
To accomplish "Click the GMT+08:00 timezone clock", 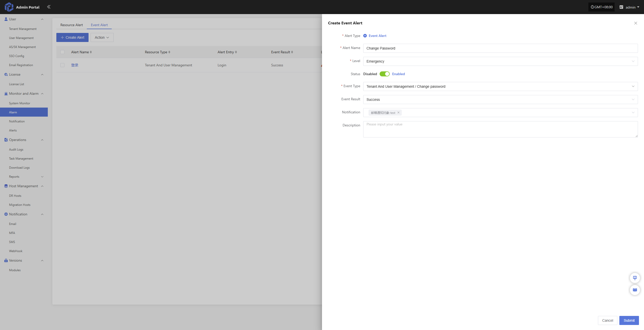I will [601, 7].
